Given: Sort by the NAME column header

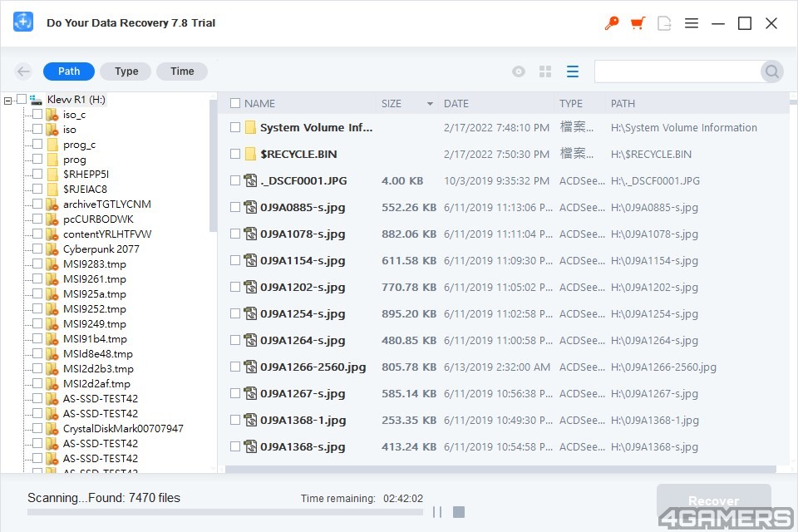Looking at the screenshot, I should pyautogui.click(x=259, y=104).
